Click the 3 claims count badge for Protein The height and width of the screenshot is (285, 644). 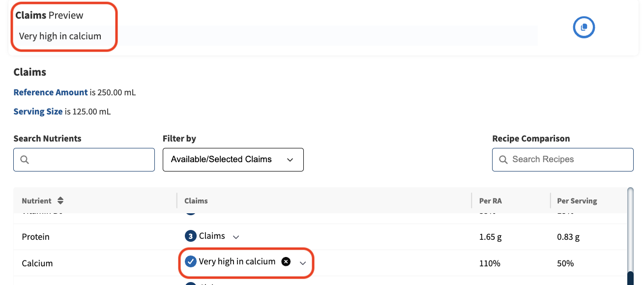click(190, 236)
